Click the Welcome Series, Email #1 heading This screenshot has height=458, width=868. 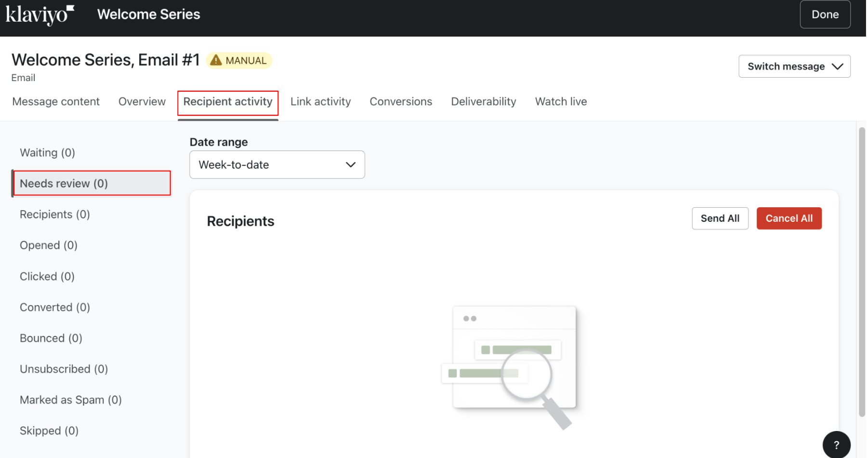pos(105,60)
